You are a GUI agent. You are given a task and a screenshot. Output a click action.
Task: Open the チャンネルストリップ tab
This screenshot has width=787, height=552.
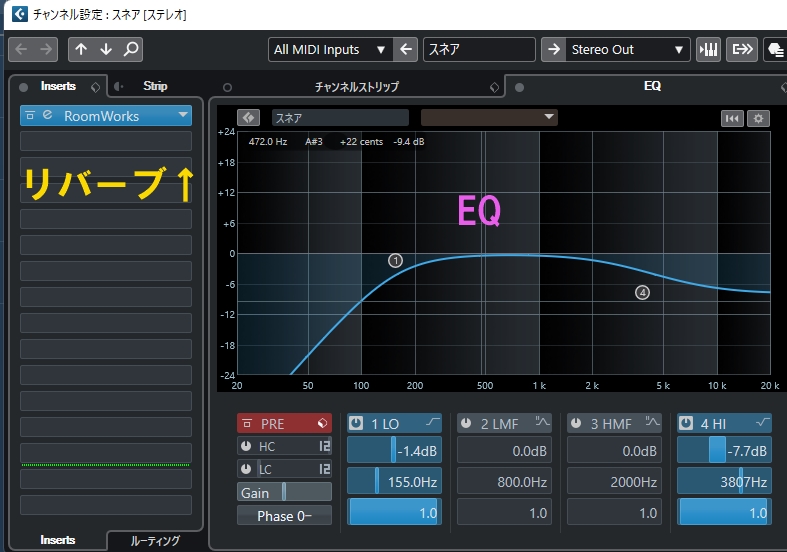tap(357, 87)
